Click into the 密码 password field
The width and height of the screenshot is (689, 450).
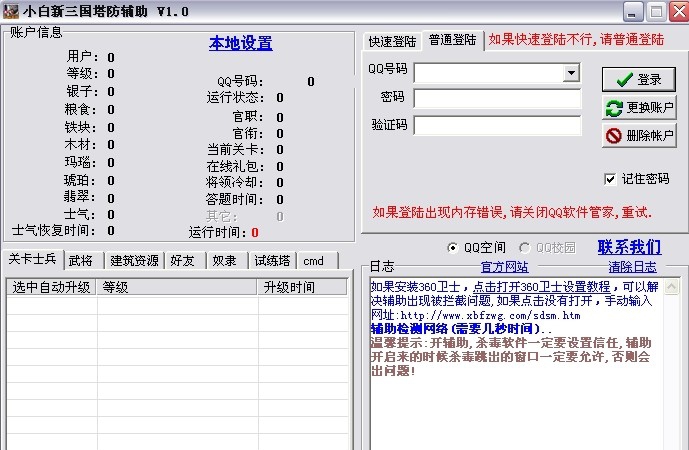pyautogui.click(x=497, y=99)
